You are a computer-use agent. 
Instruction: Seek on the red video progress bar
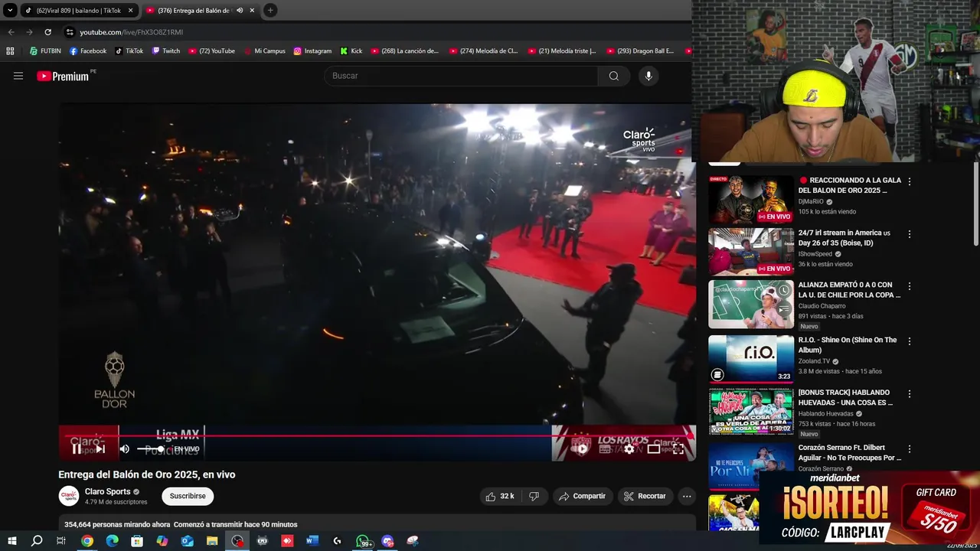377,436
